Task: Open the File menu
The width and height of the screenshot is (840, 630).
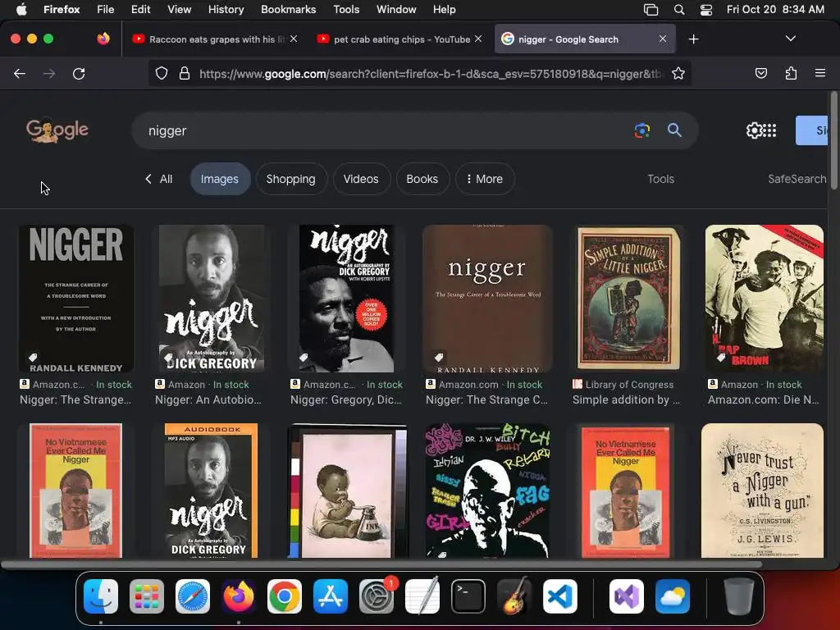Action: pos(105,9)
